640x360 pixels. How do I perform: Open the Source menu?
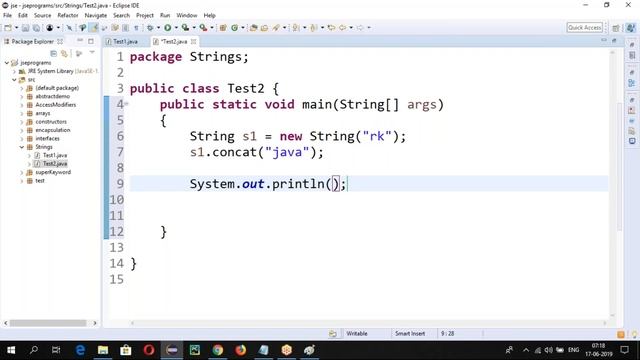pos(42,15)
